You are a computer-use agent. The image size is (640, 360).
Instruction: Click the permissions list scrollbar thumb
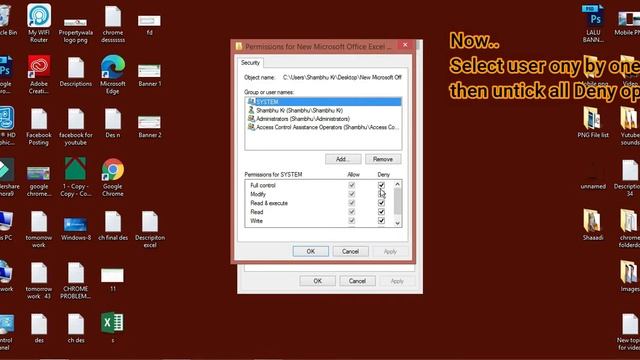click(398, 202)
